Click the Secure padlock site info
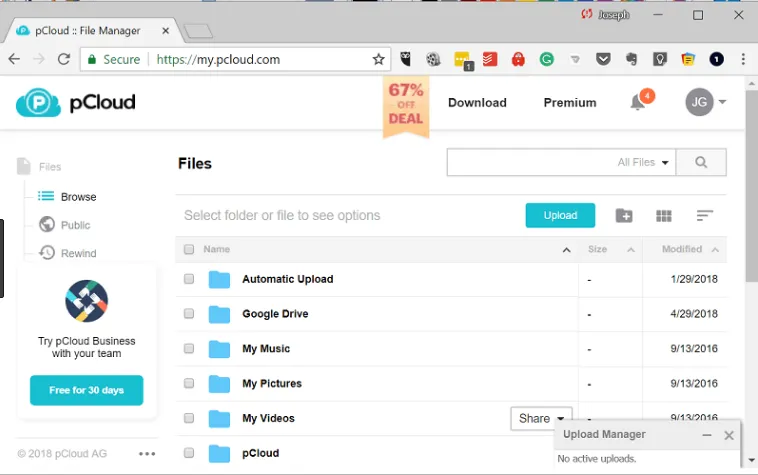This screenshot has height=475, width=758. 114,59
